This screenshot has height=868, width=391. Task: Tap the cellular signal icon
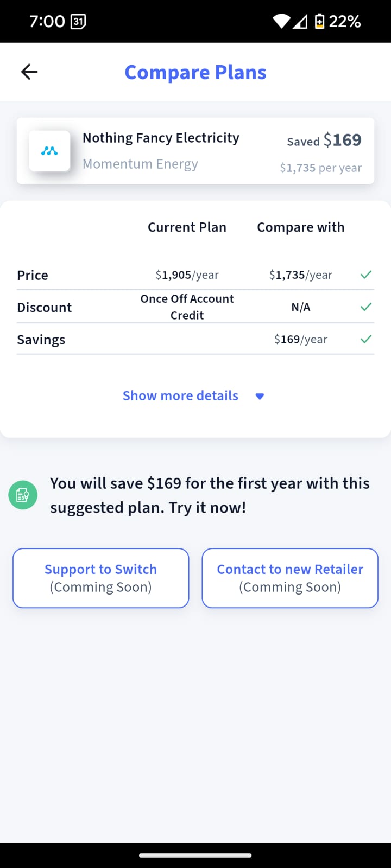(x=300, y=22)
